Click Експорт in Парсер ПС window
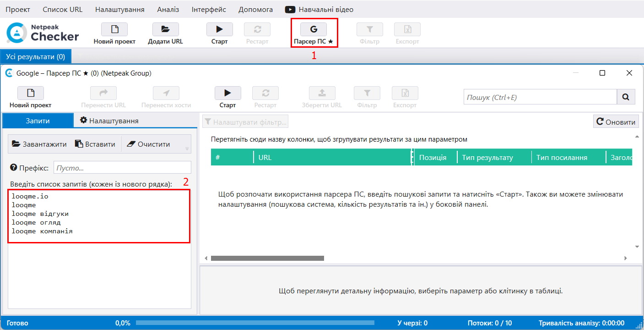The image size is (644, 330). tap(405, 98)
